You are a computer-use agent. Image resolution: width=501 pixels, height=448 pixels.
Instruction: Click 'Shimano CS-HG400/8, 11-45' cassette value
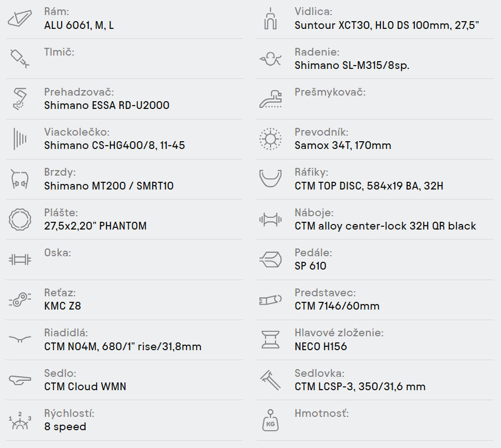click(x=114, y=146)
